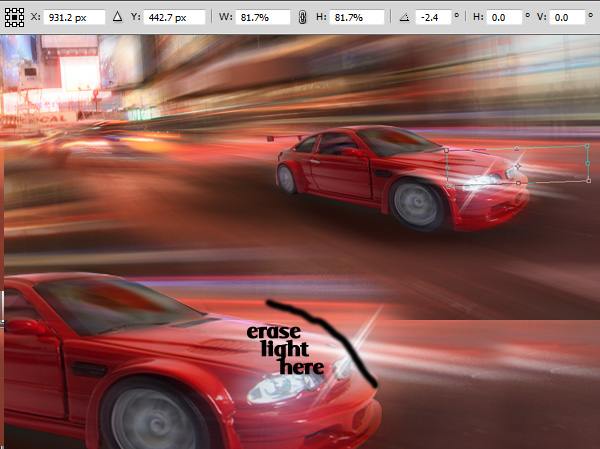Screen dimensions: 600x449
Task: Click the reference point location grid icon
Action: pyautogui.click(x=15, y=18)
